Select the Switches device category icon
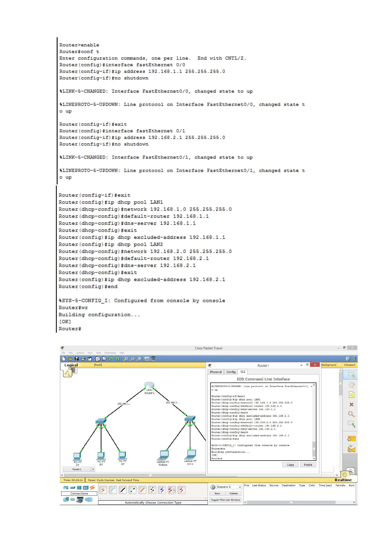392x555 pixels. (x=73, y=488)
